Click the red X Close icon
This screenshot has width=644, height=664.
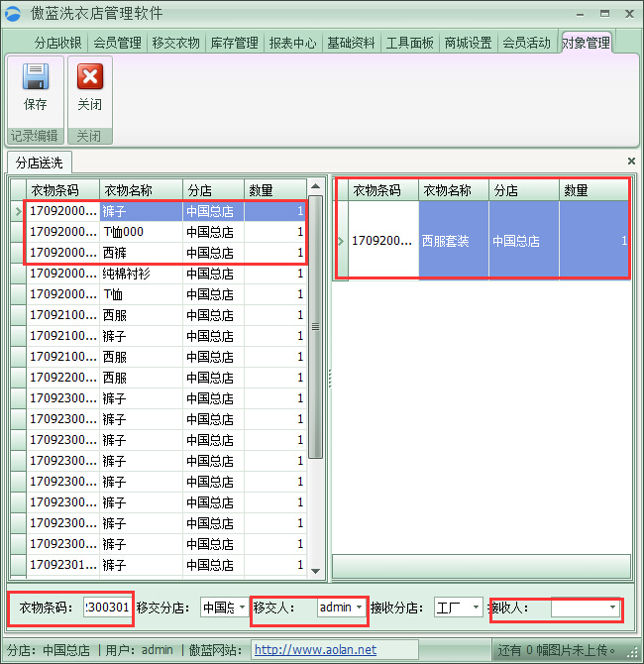[90, 76]
